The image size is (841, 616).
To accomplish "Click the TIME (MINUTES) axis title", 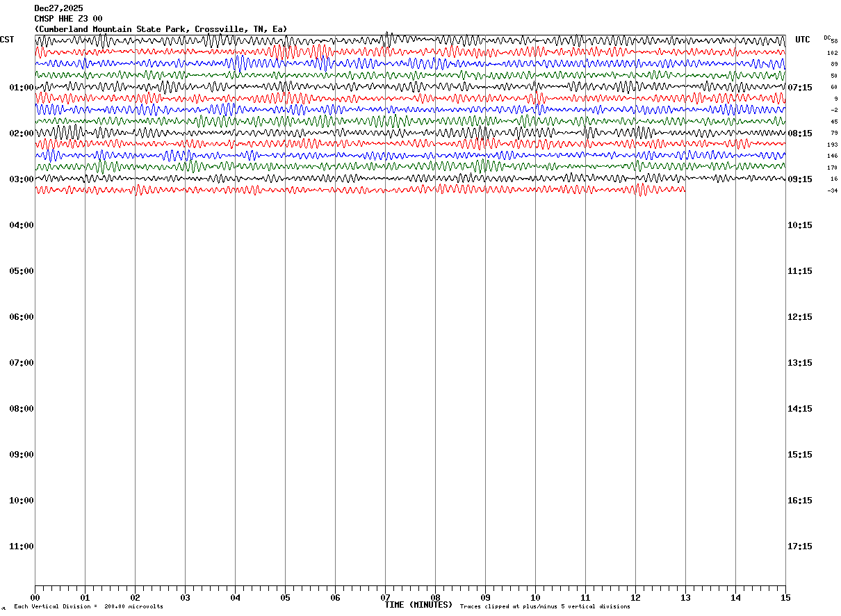I will tap(418, 605).
